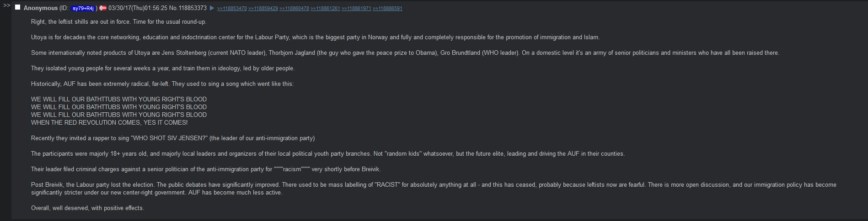Screen dimensions: 868x221
Task: Open backlink >>118859429
Action: coord(263,9)
